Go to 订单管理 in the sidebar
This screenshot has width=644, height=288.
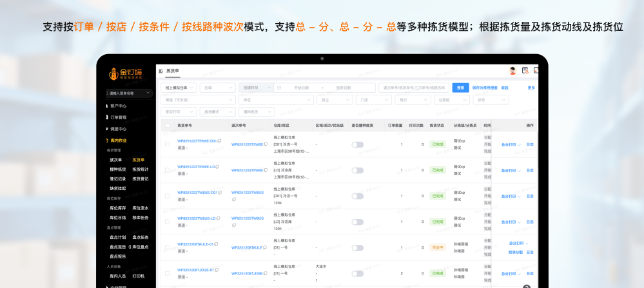tap(118, 117)
